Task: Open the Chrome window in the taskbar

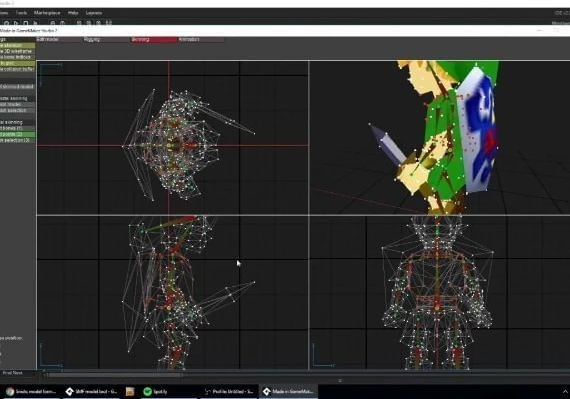Action: (31, 391)
